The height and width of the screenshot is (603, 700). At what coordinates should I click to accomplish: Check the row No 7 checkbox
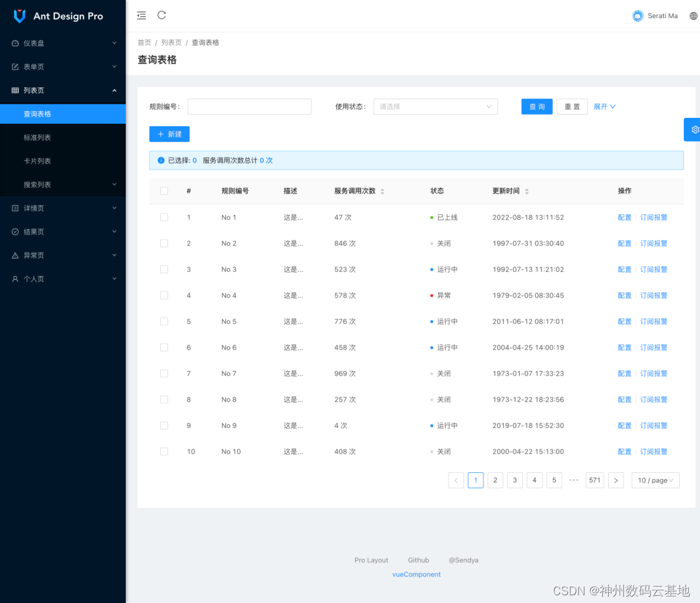click(164, 373)
